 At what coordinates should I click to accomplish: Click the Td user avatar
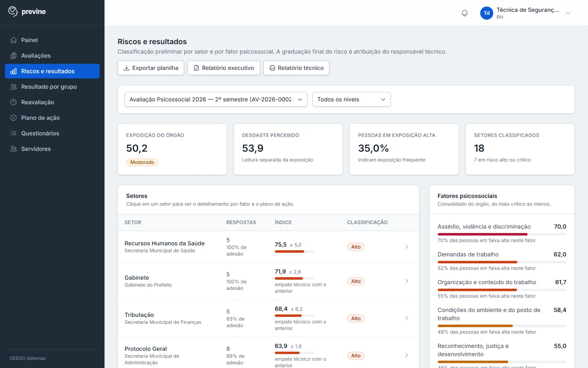[487, 13]
